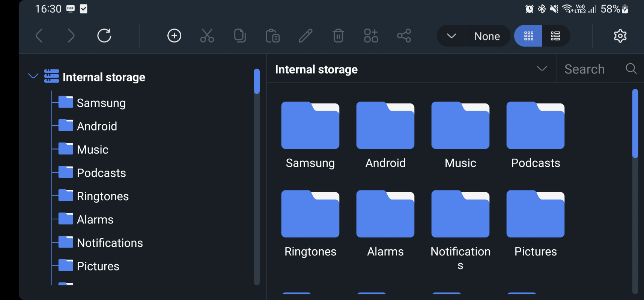Open settings with the gear icon

[x=620, y=36]
